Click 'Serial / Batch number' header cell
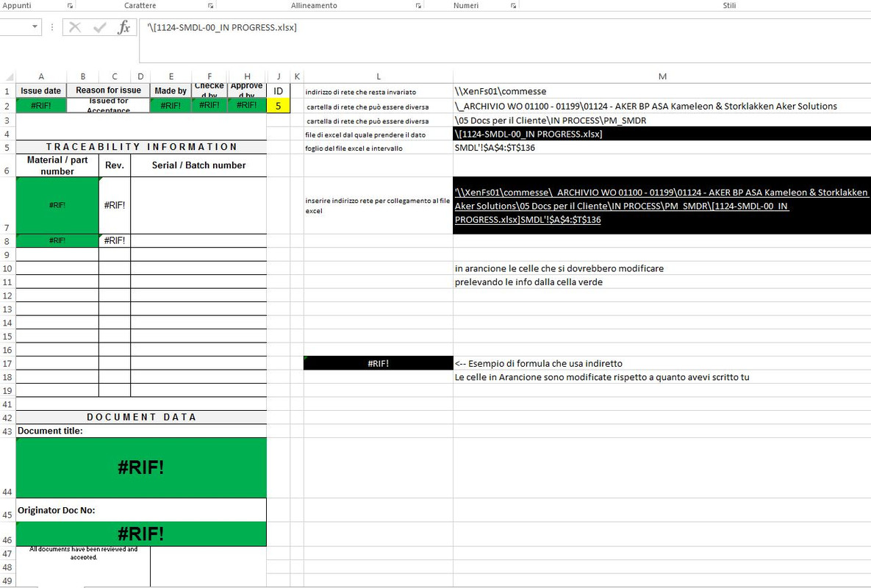The image size is (871, 588). click(198, 165)
